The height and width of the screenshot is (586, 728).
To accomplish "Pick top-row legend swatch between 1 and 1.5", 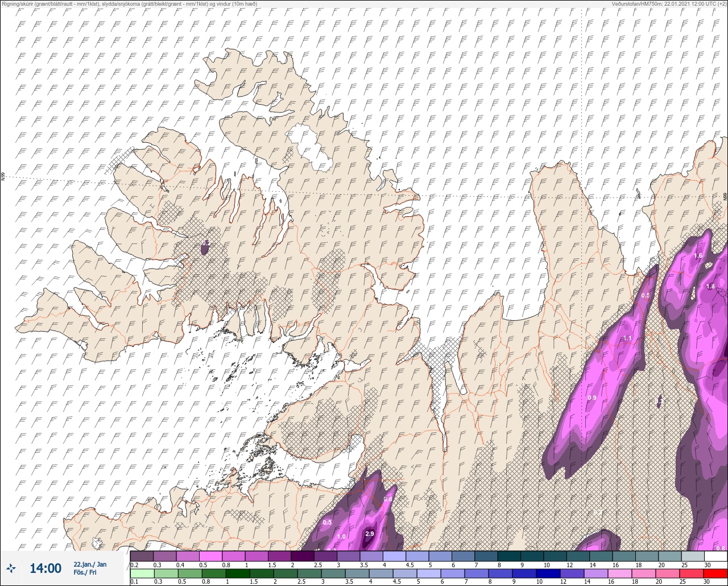I will (x=257, y=556).
